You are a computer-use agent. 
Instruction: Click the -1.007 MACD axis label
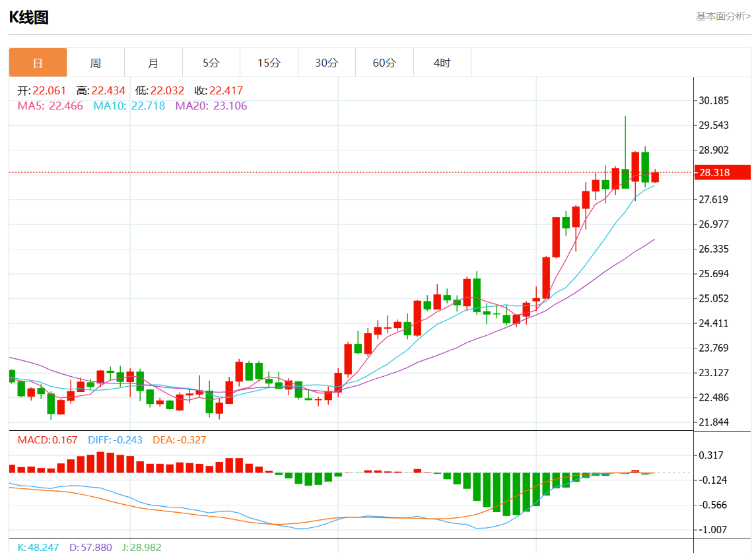pyautogui.click(x=713, y=529)
